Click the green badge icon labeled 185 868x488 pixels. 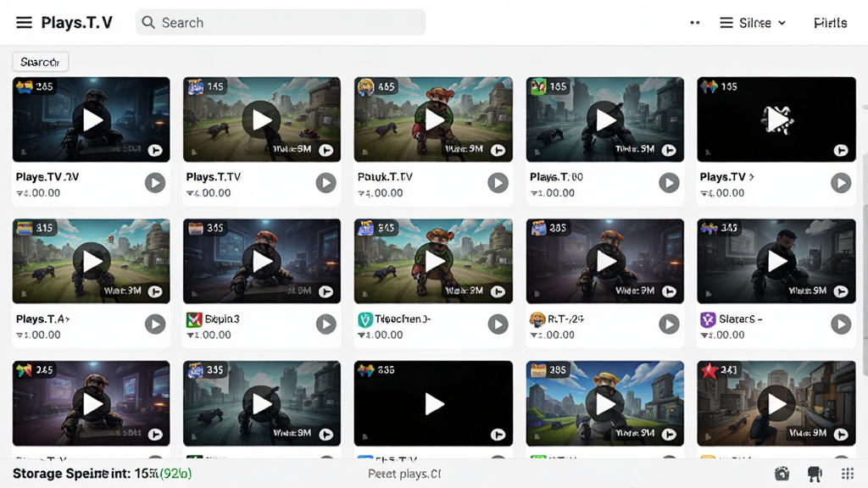point(538,87)
